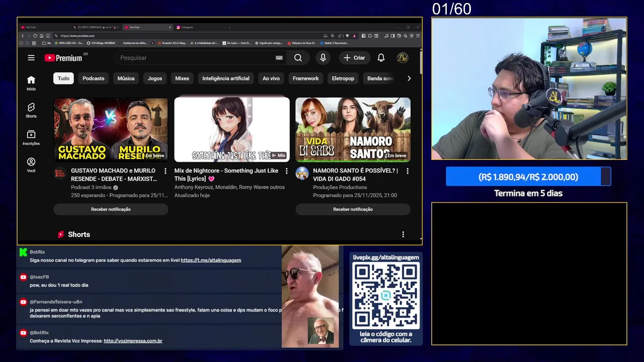The image size is (644, 362).
Task: Click the share icon in address bar
Action: 340,36
